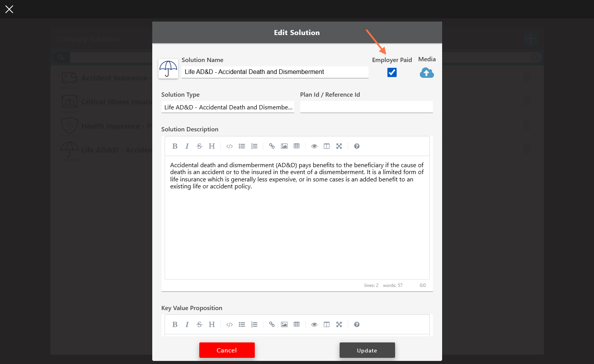
Task: Click the Plan Id / Reference Id field
Action: pos(367,107)
